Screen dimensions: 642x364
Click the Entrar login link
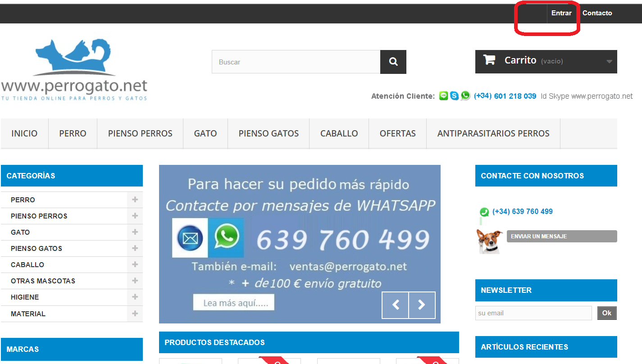click(x=561, y=13)
